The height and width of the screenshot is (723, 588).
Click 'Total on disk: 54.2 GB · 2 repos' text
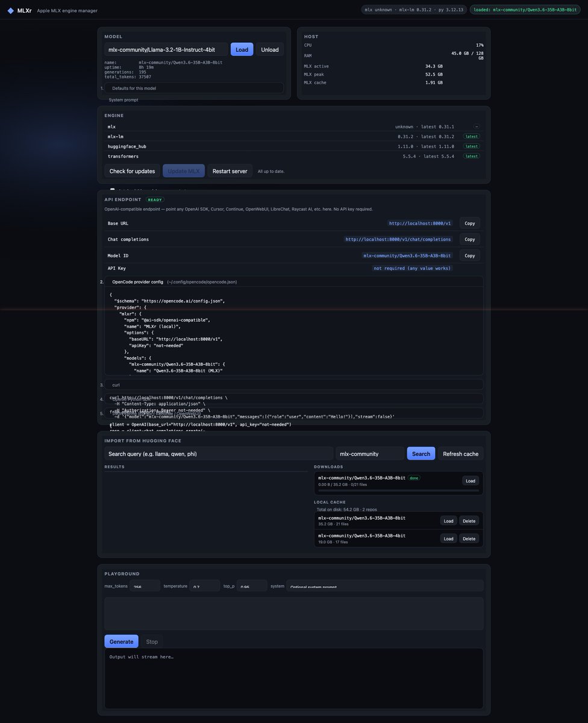tap(347, 509)
